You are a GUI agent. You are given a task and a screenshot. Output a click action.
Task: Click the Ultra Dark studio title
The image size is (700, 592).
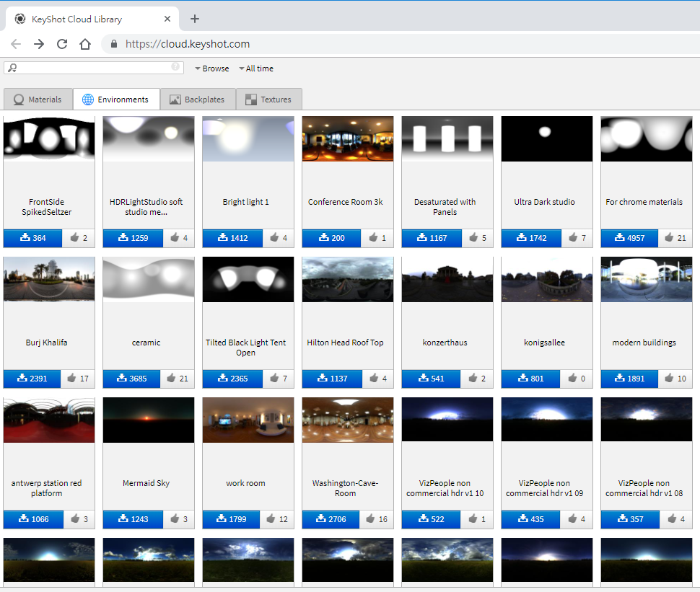[544, 202]
